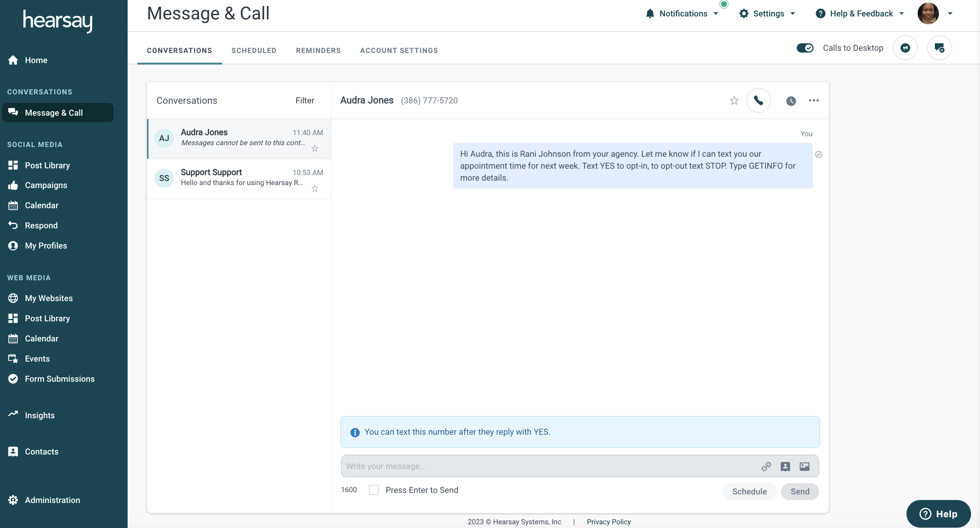Switch to the Conversations tab
This screenshot has height=528, width=980.
point(179,50)
